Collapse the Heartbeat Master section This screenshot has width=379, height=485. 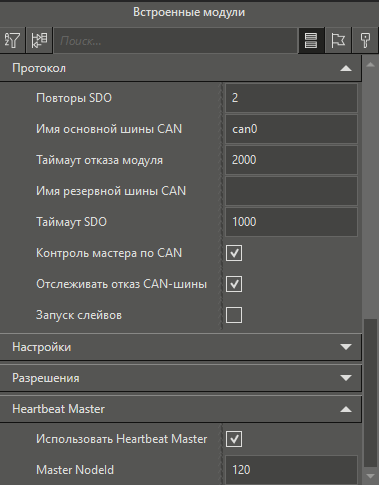pos(180,409)
